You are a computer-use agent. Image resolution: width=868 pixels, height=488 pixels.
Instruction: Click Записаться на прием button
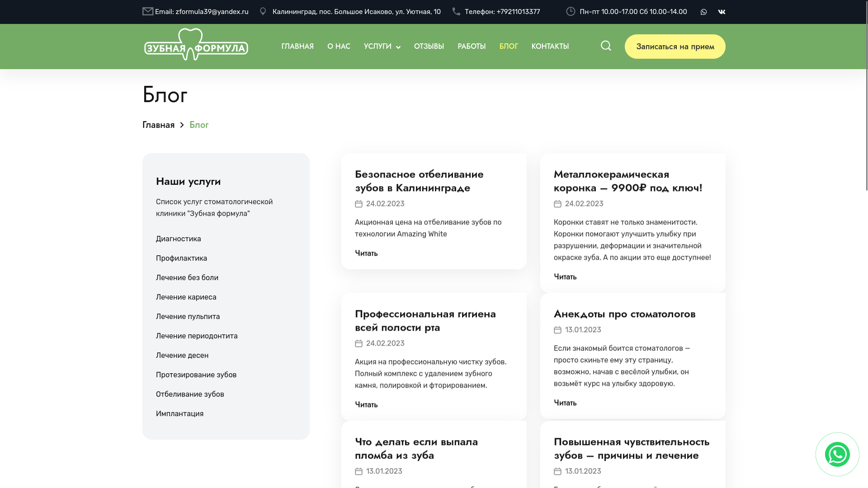(675, 47)
